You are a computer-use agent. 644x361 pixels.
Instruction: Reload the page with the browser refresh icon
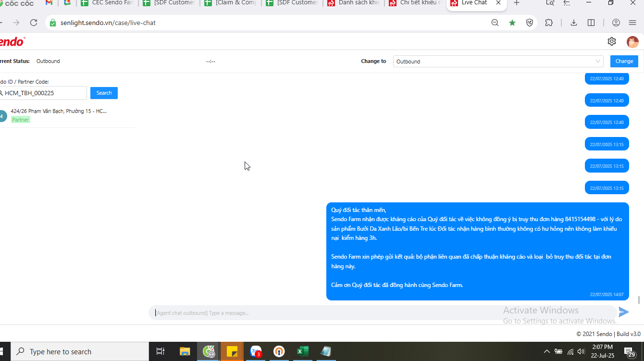coord(33,23)
